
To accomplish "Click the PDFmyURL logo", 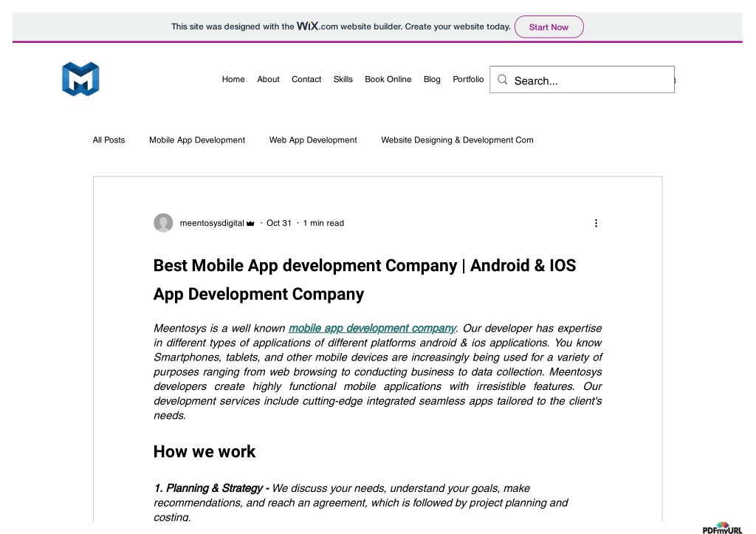I will pos(722,528).
